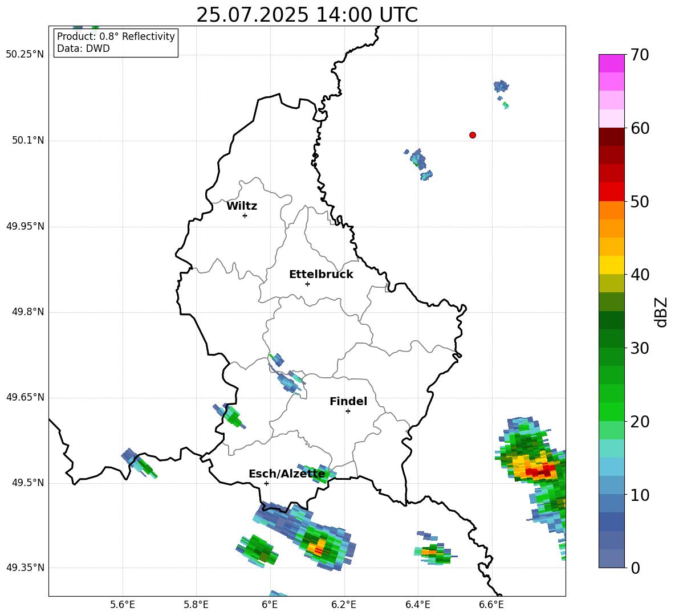Screen dimensions: 675x616
Task: Click the 6.4°E longitude label
Action: 417,605
